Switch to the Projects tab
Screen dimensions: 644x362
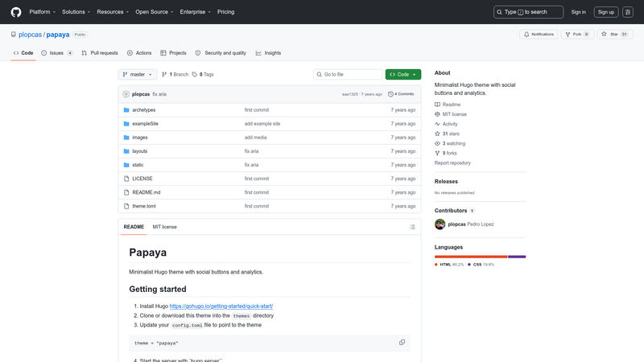point(173,53)
